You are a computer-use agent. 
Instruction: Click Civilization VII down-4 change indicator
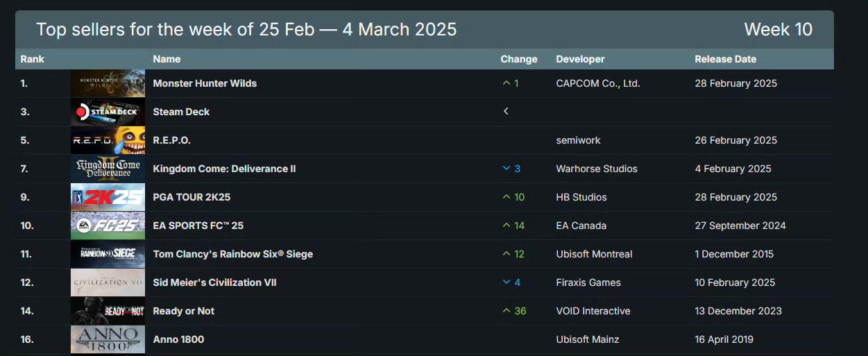pyautogui.click(x=511, y=282)
